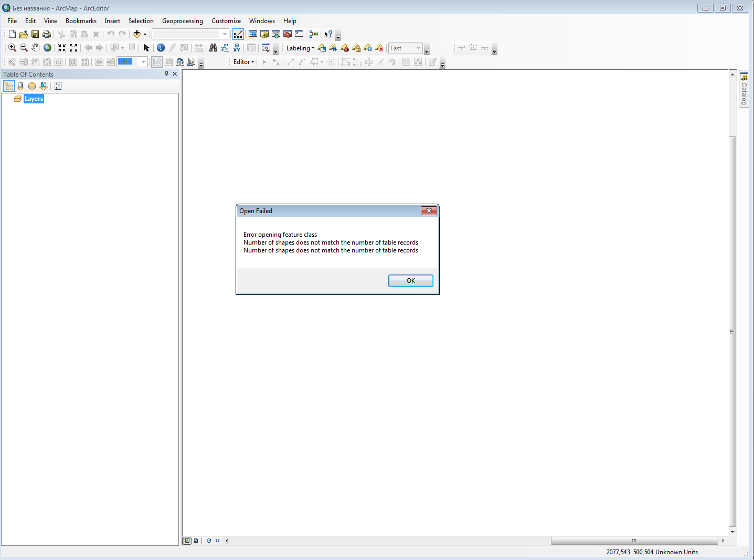Select the Zoom Out tool
754x560 pixels.
tap(24, 48)
